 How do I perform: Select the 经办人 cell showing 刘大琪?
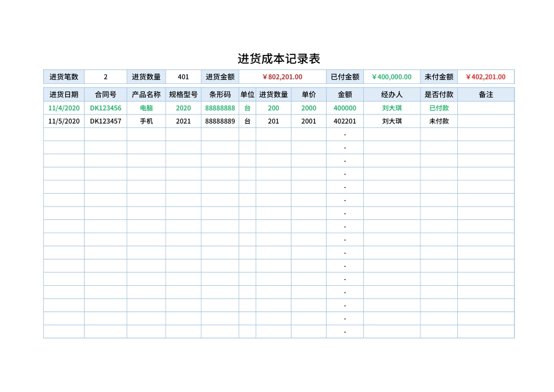(393, 108)
